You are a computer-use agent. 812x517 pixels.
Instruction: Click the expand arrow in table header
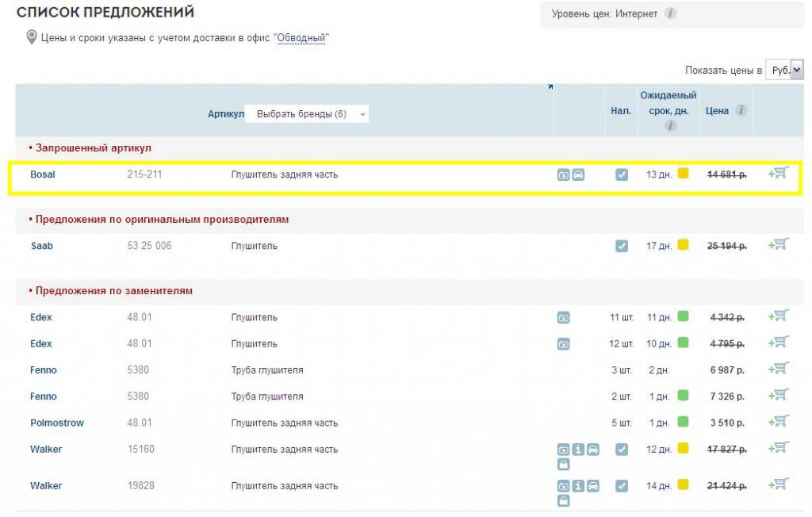(550, 87)
